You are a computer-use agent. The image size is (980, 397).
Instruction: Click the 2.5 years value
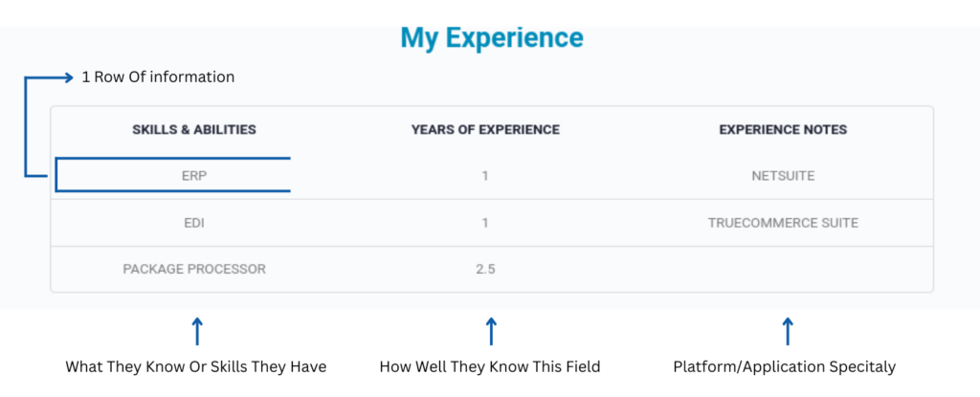tap(485, 270)
